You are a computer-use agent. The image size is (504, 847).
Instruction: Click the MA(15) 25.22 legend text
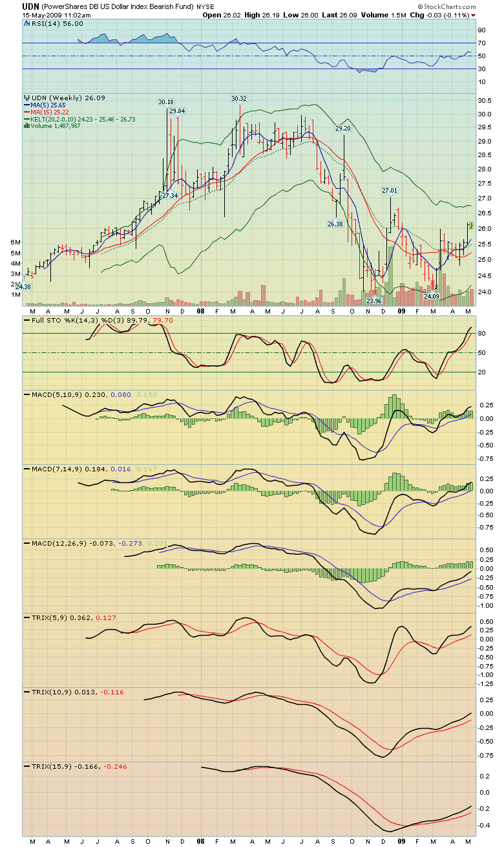50,112
